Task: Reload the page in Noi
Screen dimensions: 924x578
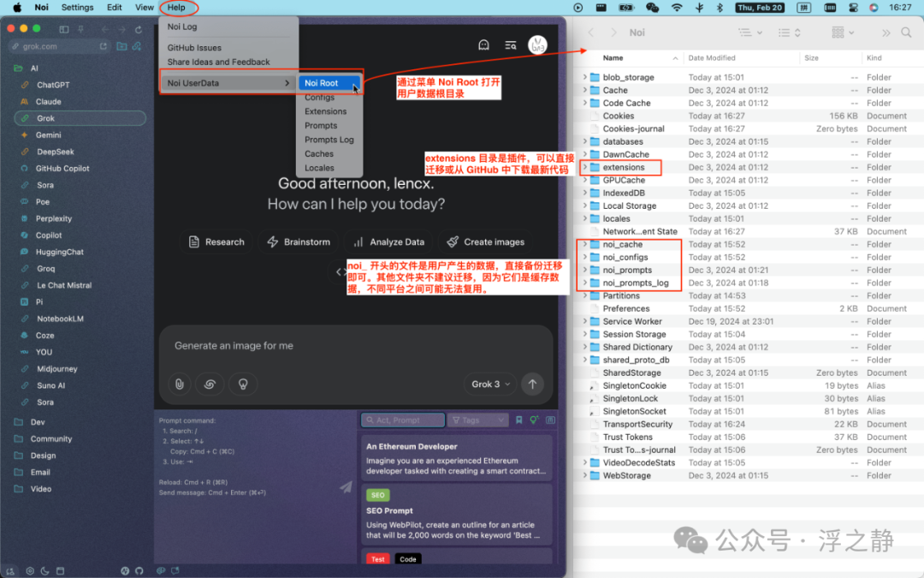Action: (x=139, y=29)
